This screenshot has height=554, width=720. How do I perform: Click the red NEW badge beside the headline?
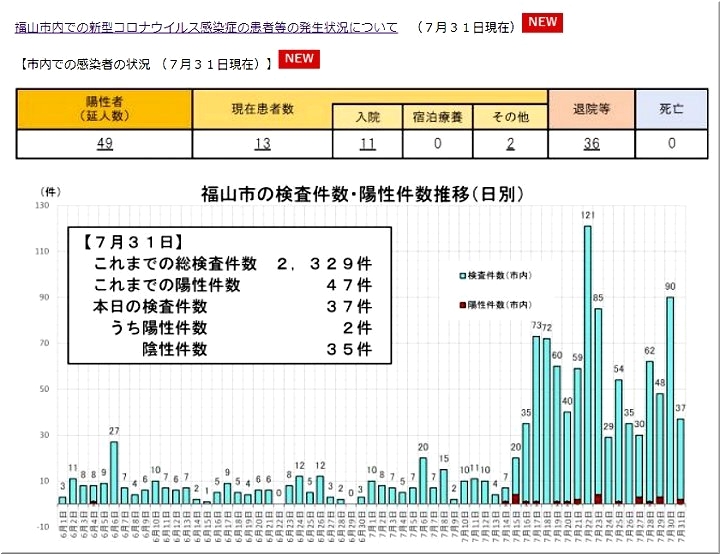(x=543, y=23)
